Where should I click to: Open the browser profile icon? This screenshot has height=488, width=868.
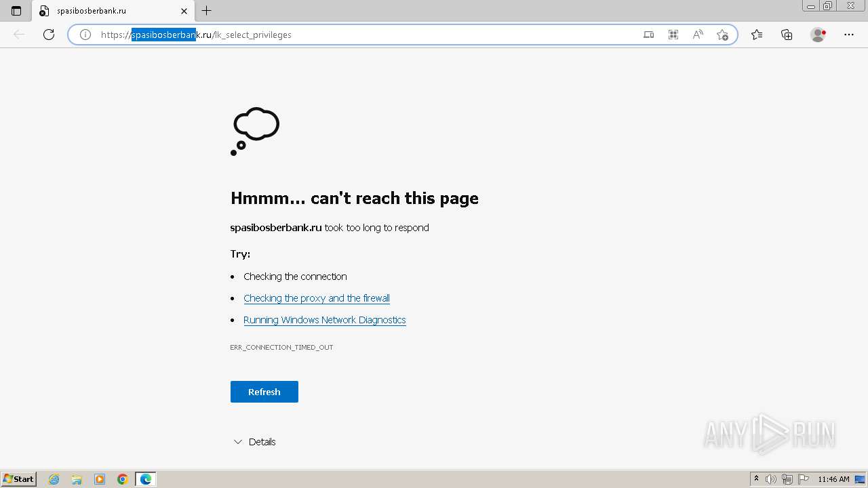pos(818,35)
